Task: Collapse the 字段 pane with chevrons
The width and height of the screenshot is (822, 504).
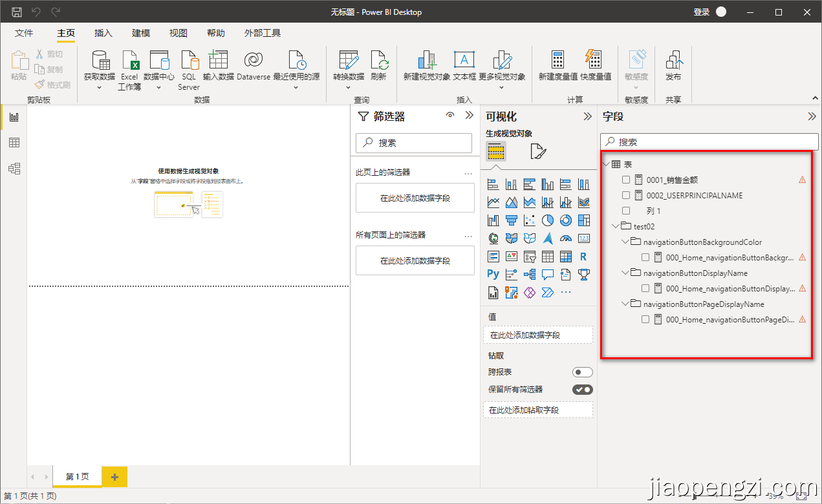Action: point(812,116)
